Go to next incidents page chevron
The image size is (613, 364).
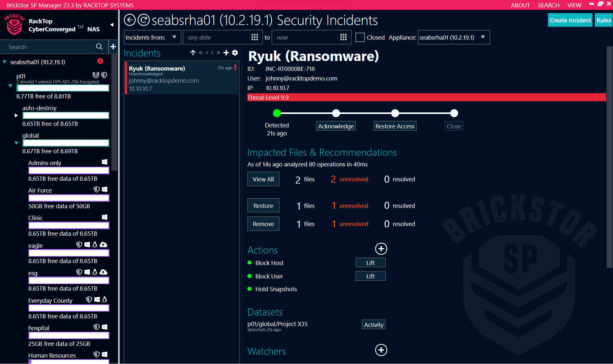(212, 53)
